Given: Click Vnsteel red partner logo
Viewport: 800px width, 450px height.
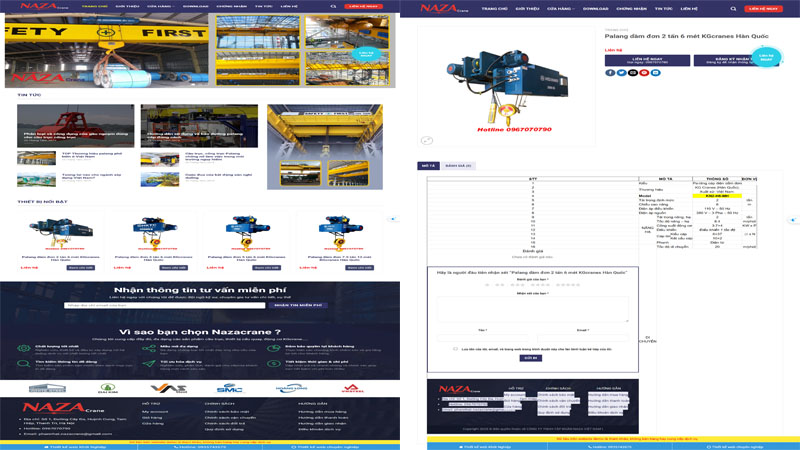Looking at the screenshot, I should pyautogui.click(x=353, y=389).
